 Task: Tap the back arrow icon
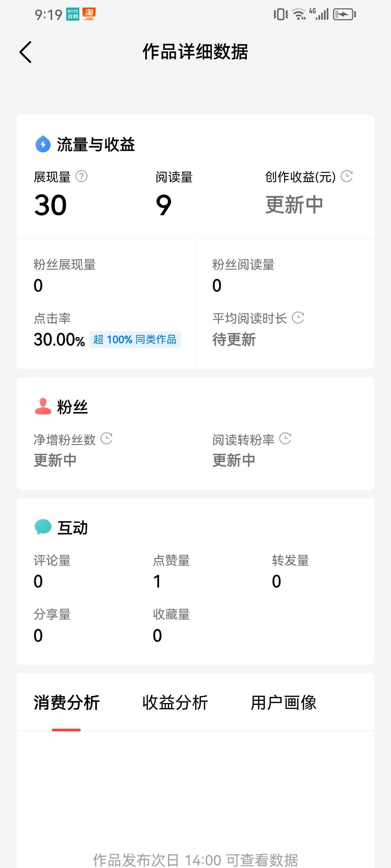(x=25, y=52)
